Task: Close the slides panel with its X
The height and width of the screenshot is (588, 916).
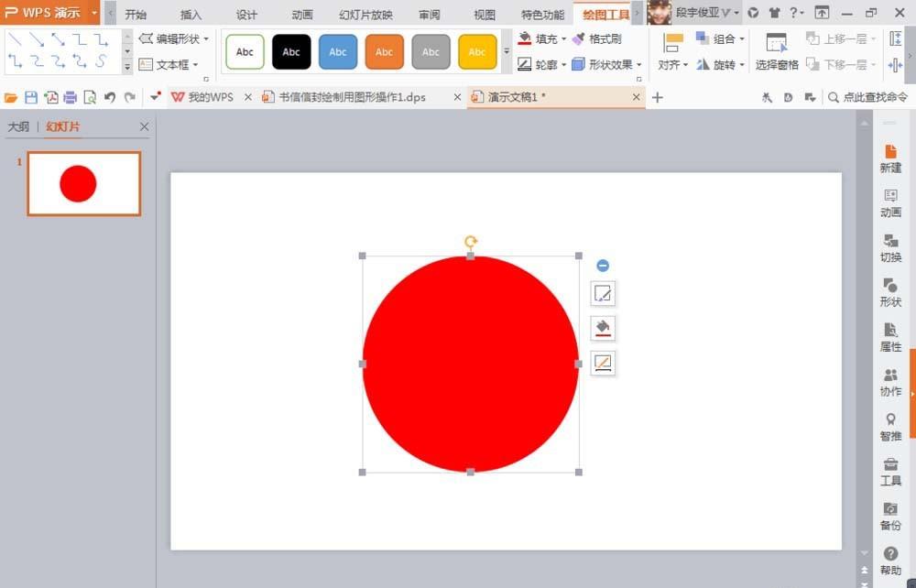Action: (x=144, y=126)
